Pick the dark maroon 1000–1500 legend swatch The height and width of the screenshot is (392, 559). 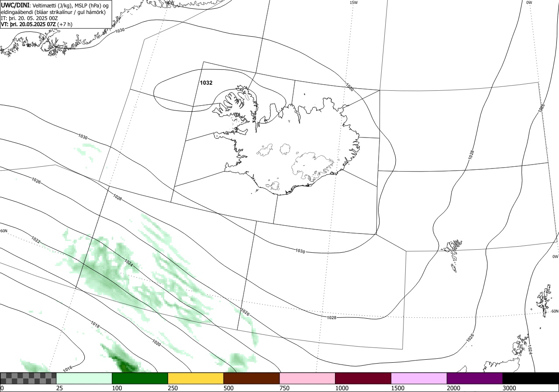pos(363,378)
